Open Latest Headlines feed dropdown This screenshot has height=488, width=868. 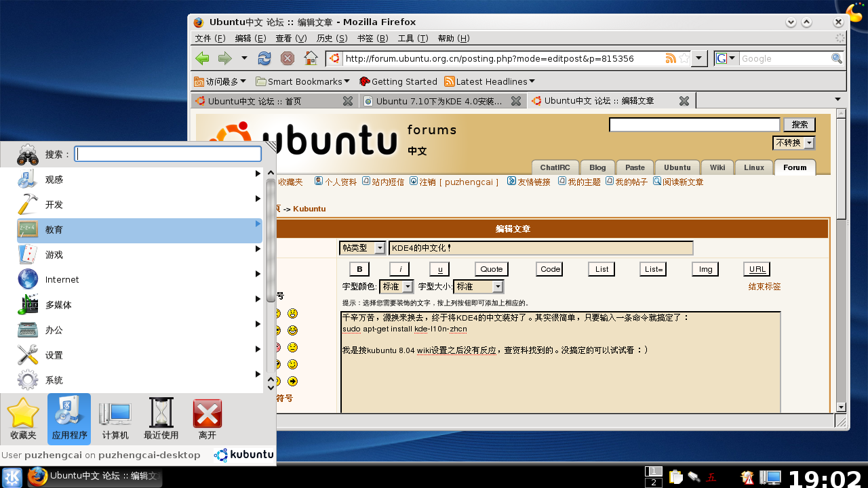(490, 81)
